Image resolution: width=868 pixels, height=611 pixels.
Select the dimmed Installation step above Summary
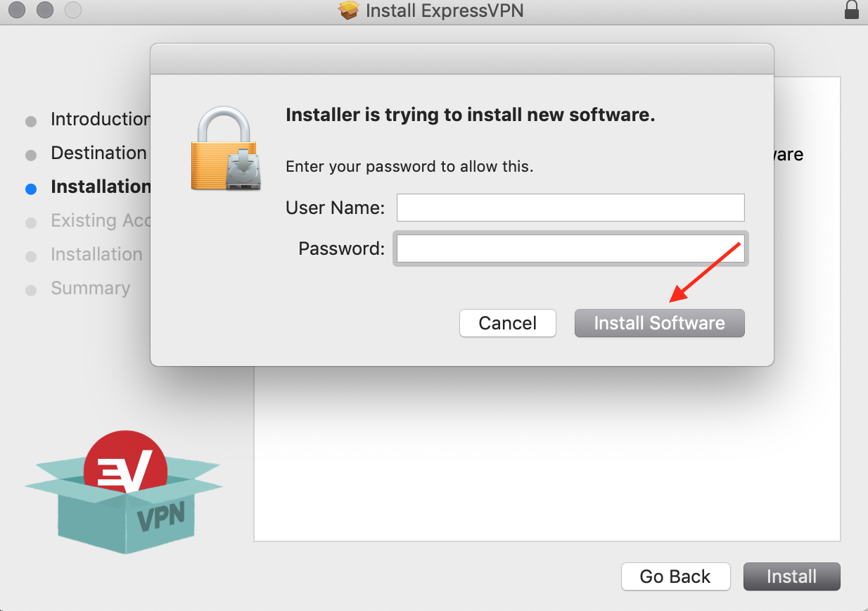click(96, 254)
